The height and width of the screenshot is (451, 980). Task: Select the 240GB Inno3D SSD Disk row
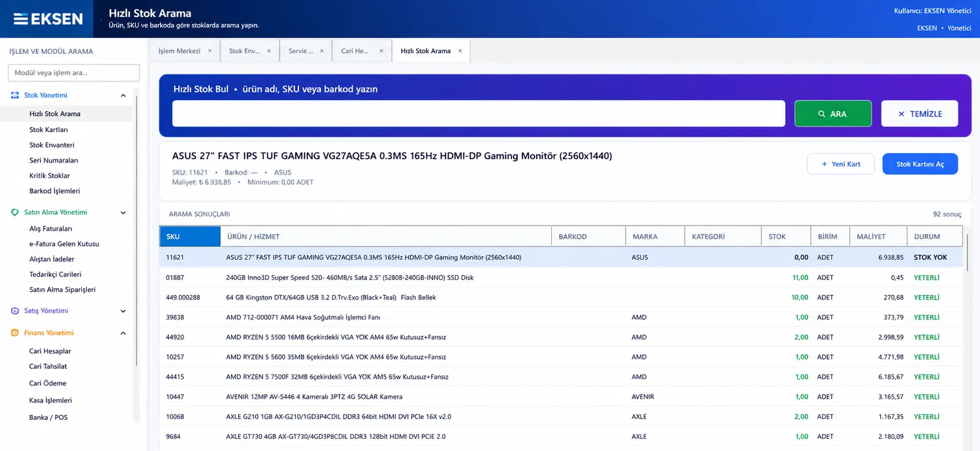point(561,278)
